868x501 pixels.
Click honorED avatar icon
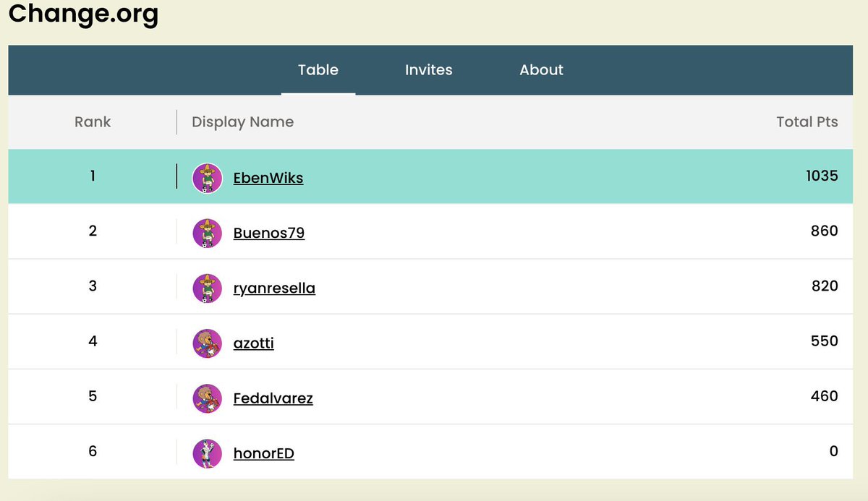[x=207, y=453]
